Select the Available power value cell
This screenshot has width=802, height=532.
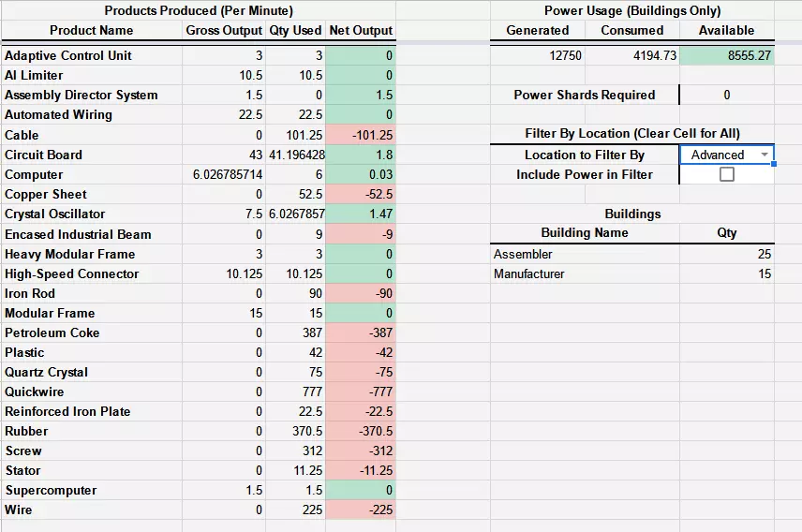[726, 55]
